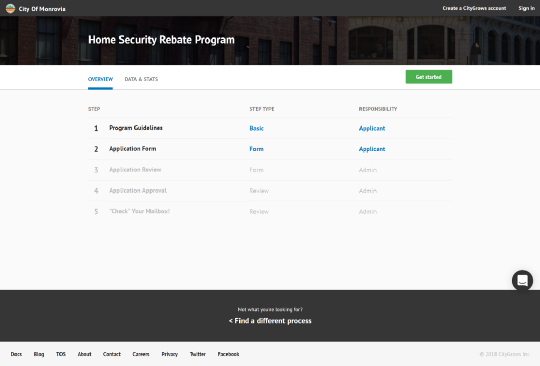The height and width of the screenshot is (366, 540).
Task: Open the chat widget icon
Action: coord(522,281)
